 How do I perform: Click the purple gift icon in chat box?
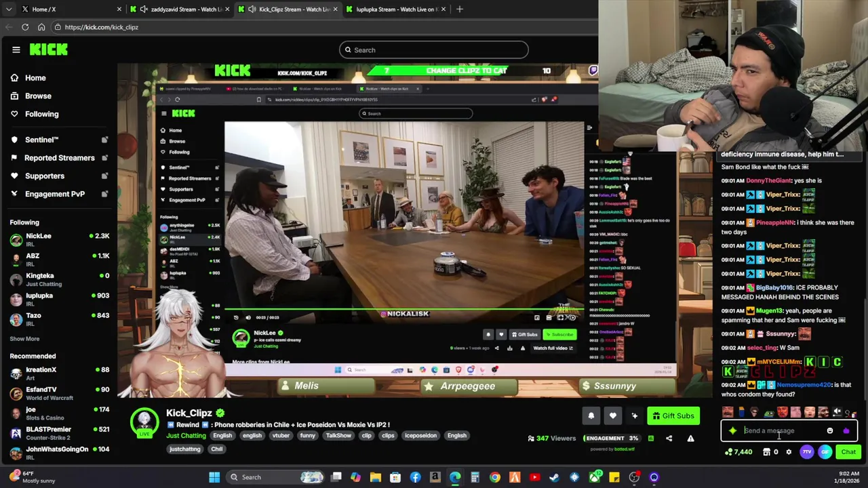[x=846, y=430]
